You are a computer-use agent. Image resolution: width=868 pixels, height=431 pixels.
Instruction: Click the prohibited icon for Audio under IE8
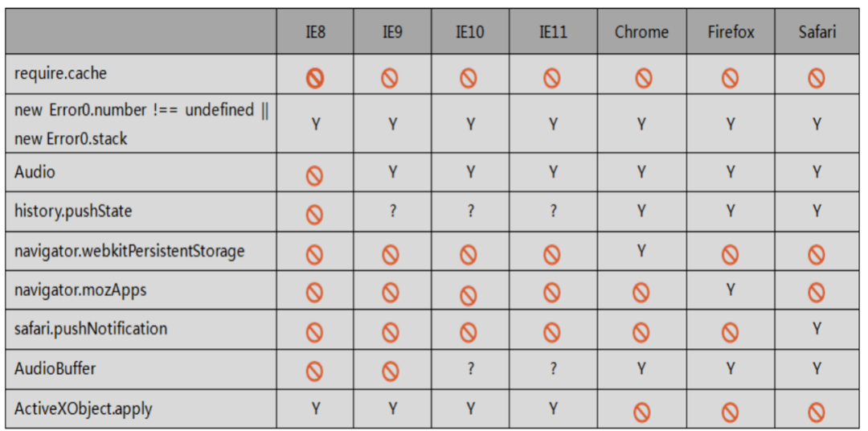(314, 175)
